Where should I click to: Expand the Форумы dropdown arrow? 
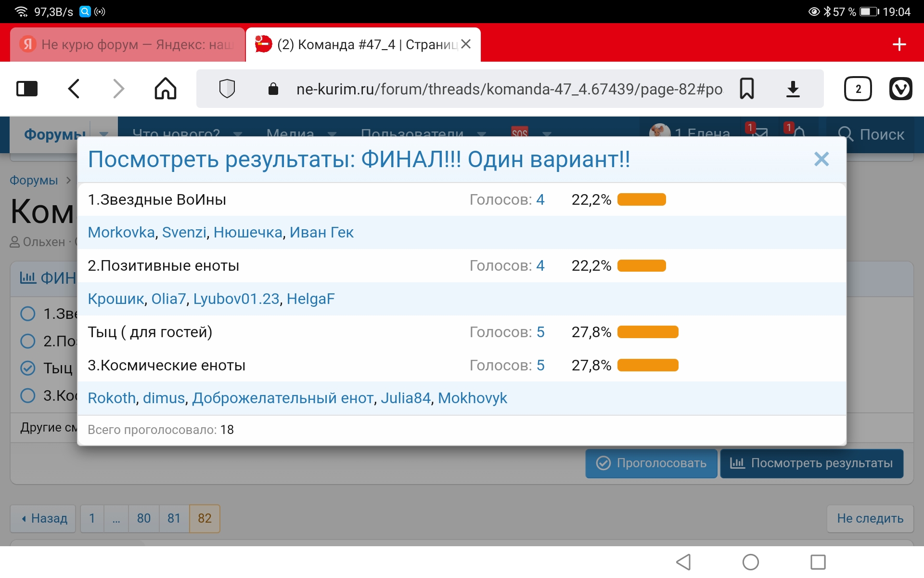point(103,134)
